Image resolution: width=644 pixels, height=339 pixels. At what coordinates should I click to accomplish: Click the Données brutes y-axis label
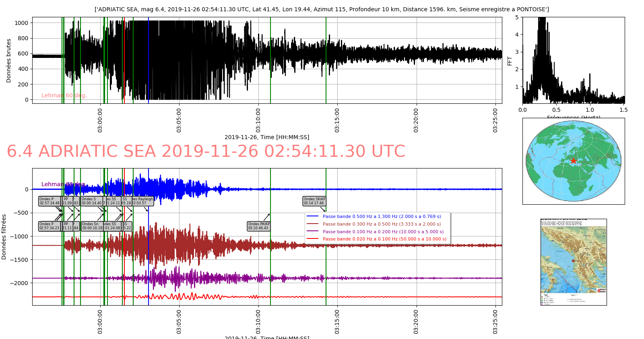(8, 61)
